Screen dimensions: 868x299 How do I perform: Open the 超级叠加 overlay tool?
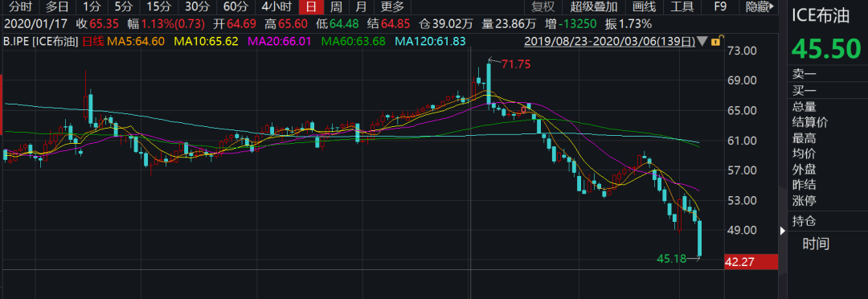[593, 6]
